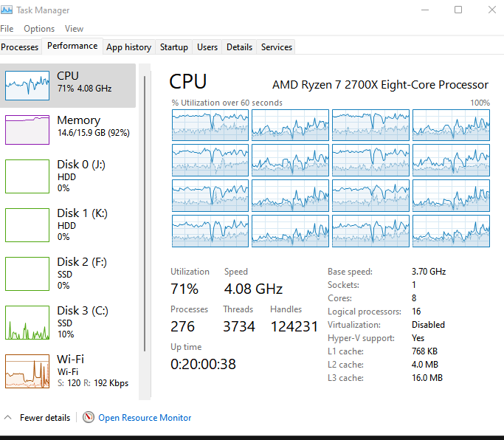Select the Wi-Fi throughput graph in sidebar
This screenshot has width=504, height=440.
(x=27, y=371)
